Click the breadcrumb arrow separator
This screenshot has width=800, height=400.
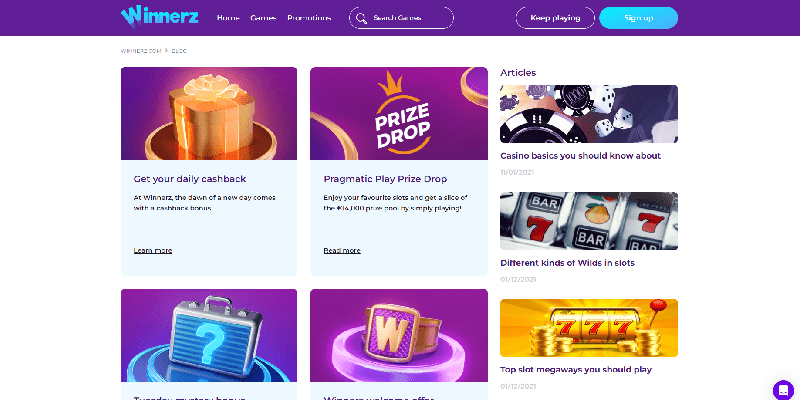pyautogui.click(x=166, y=51)
